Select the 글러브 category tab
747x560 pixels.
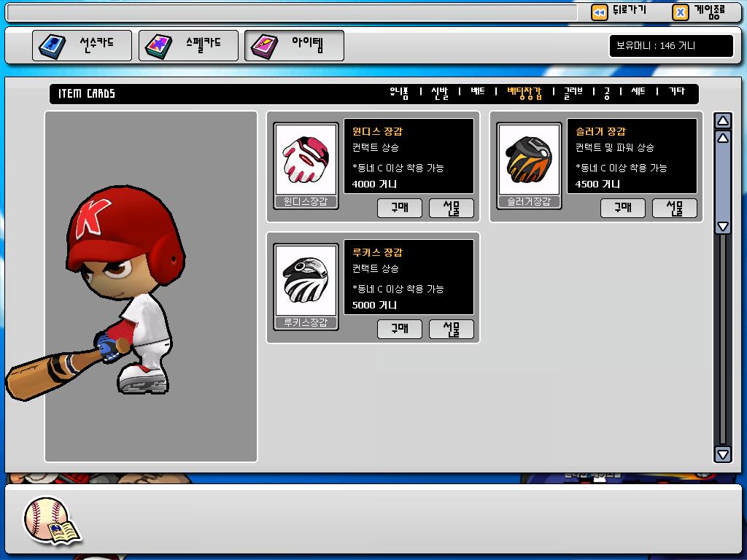tap(573, 93)
